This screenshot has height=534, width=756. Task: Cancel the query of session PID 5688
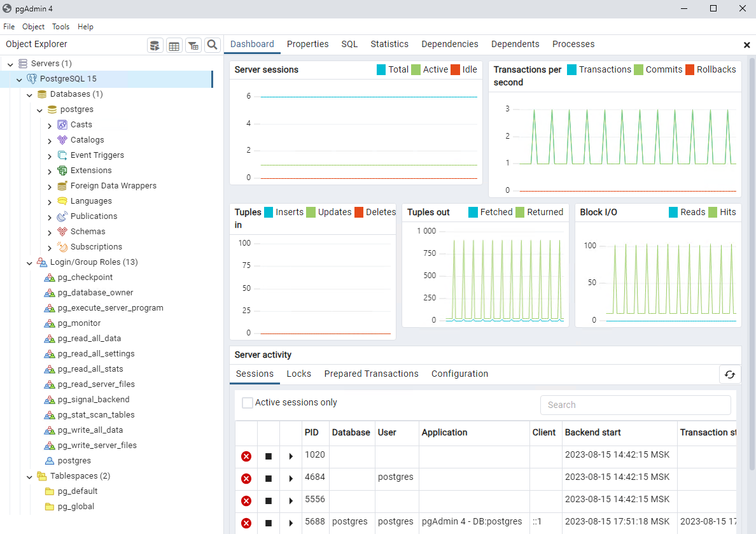[269, 523]
